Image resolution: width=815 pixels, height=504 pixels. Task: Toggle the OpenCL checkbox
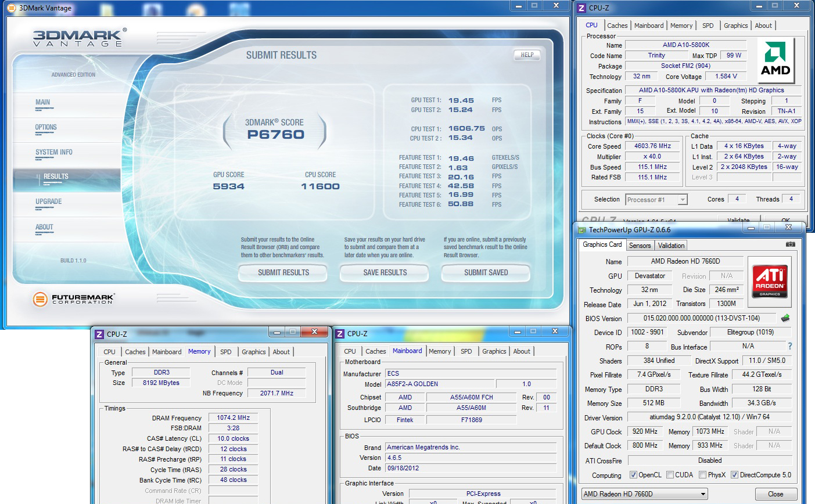coord(633,475)
